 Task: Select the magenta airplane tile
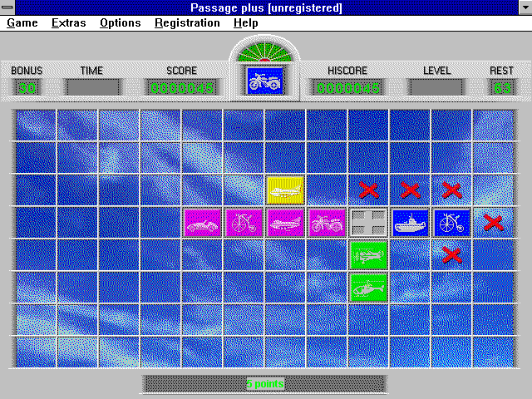click(x=285, y=222)
